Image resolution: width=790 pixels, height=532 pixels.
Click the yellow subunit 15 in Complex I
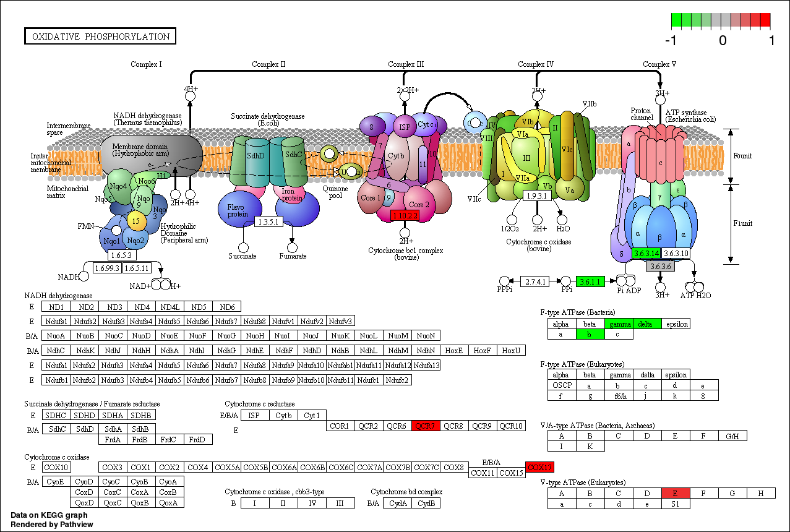136,220
